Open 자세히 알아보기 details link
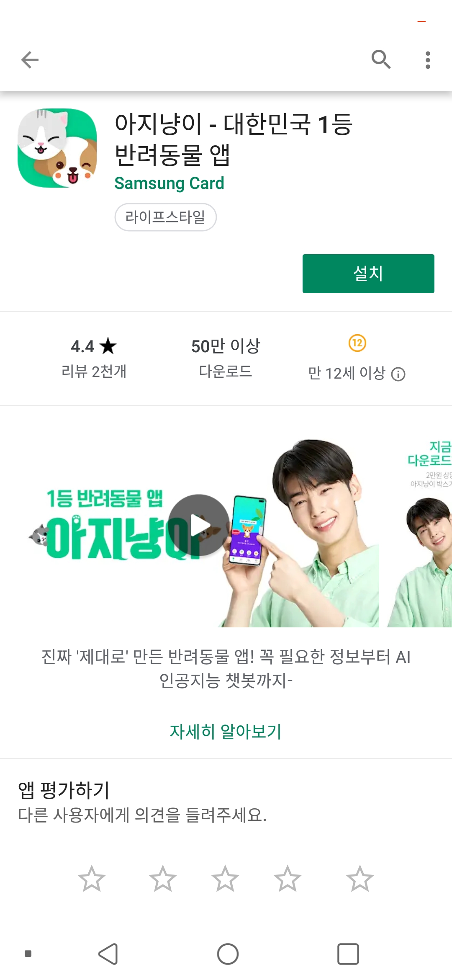This screenshot has height=980, width=452. [226, 731]
